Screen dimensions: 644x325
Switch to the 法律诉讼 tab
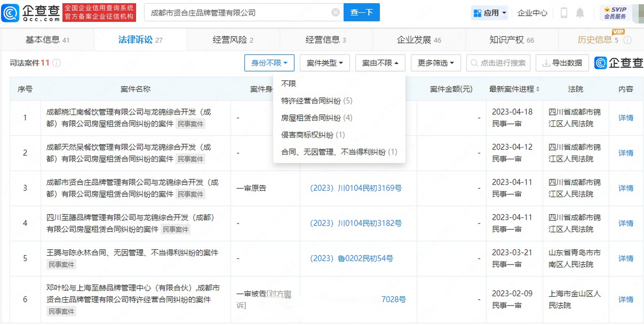pyautogui.click(x=140, y=40)
